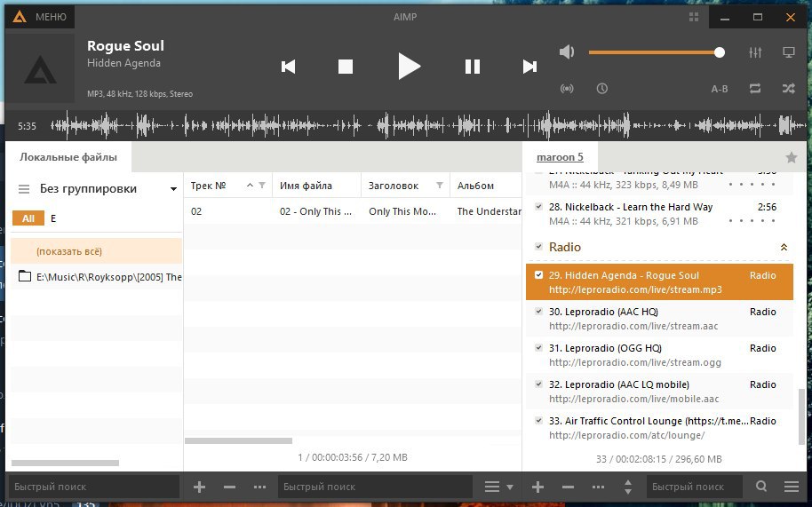Open the hamburger icon beside Без группировки

24,189
